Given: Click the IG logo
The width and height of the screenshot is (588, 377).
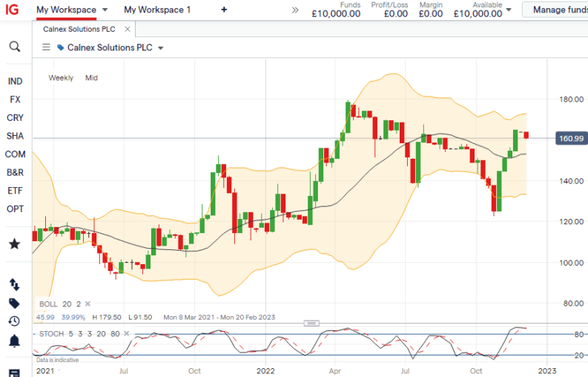Looking at the screenshot, I should [x=12, y=10].
